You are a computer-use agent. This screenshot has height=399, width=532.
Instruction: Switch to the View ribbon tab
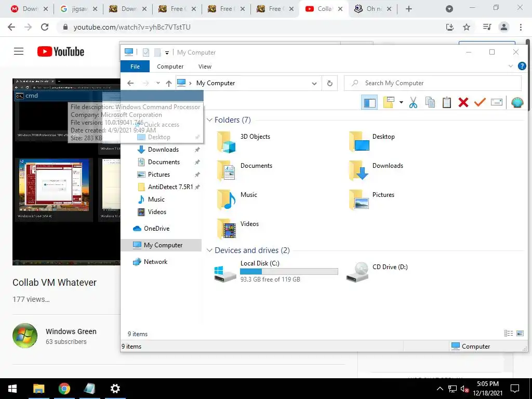coord(205,66)
